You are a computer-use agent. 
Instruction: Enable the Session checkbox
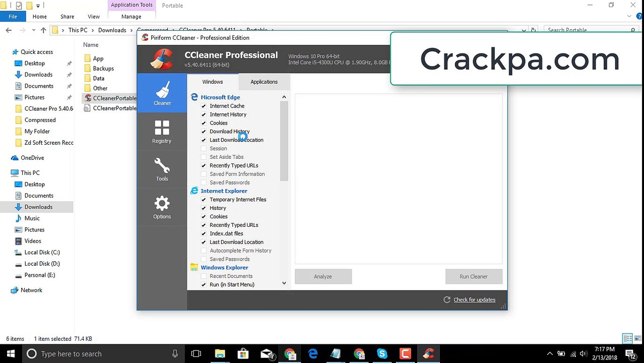point(204,149)
